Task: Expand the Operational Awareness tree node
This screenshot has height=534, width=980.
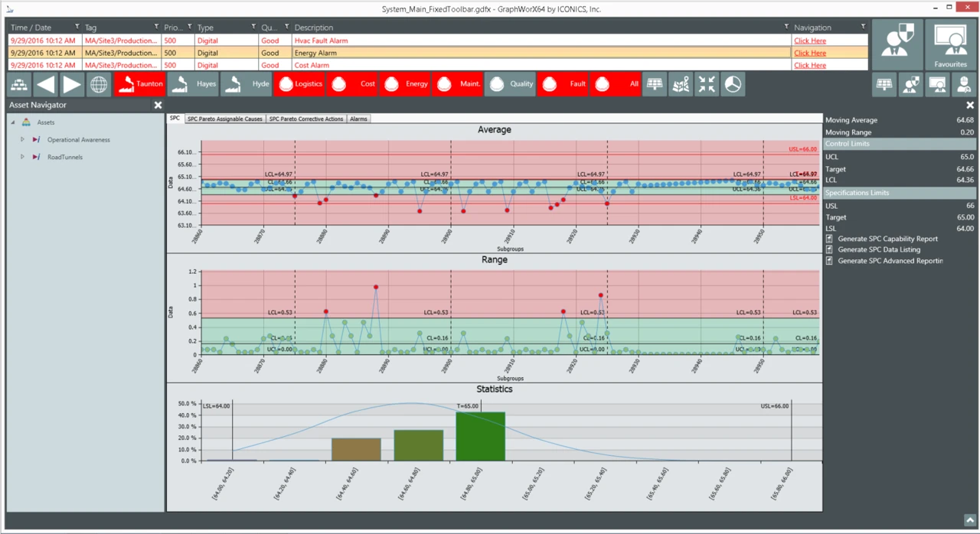Action: point(23,140)
